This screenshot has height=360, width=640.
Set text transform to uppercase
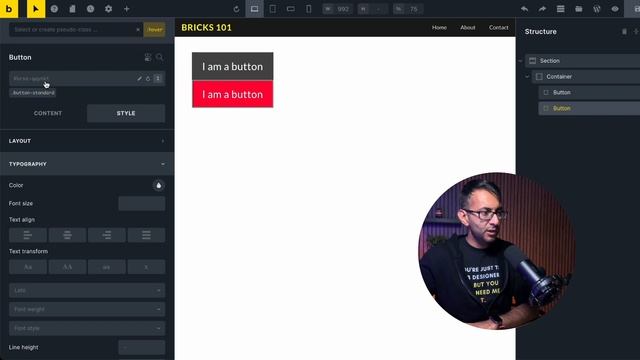coord(67,267)
